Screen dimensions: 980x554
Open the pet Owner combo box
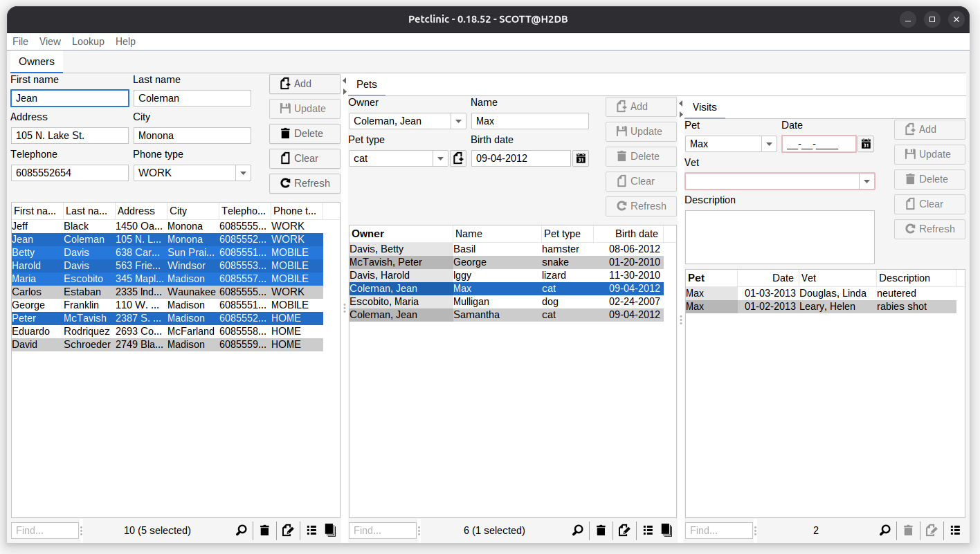click(458, 121)
